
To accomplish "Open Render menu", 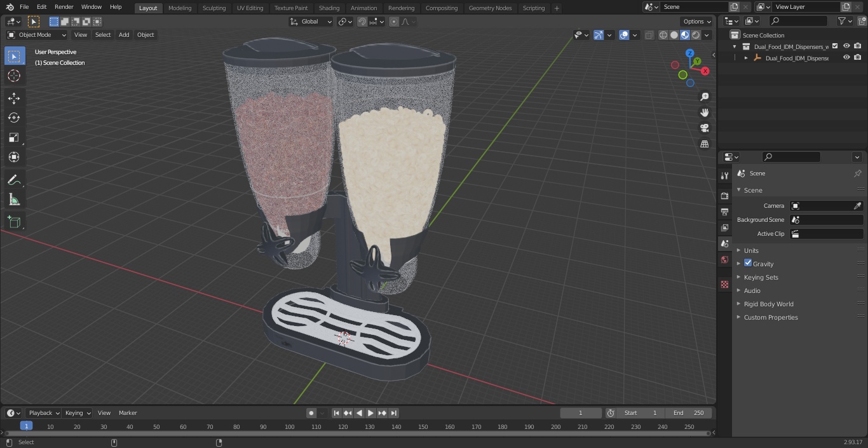I will 64,7.
